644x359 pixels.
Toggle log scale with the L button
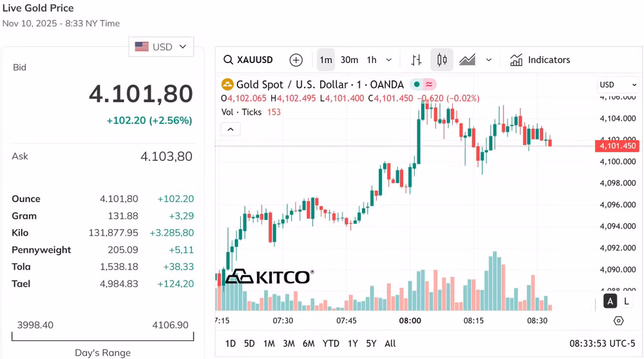(627, 302)
